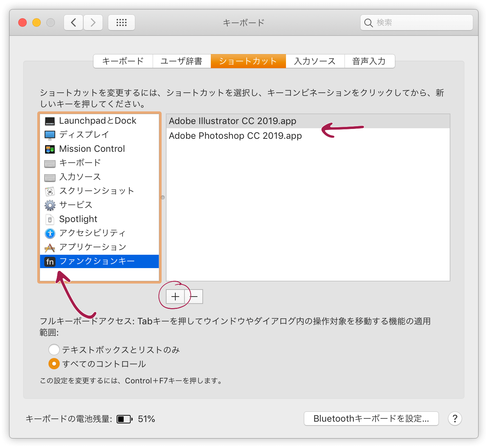Select サービス category row
This screenshot has width=488, height=448.
pyautogui.click(x=99, y=205)
